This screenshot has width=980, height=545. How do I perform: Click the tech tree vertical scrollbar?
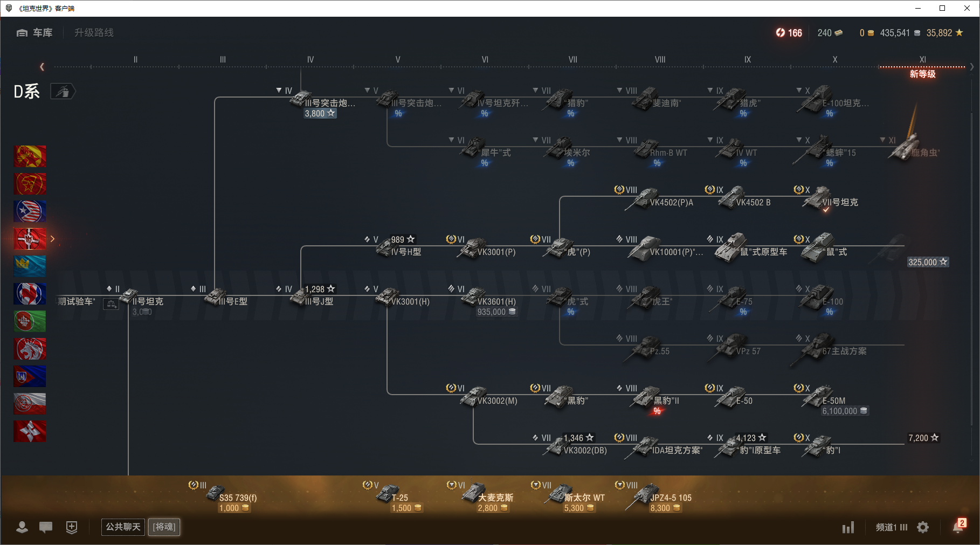(x=972, y=270)
